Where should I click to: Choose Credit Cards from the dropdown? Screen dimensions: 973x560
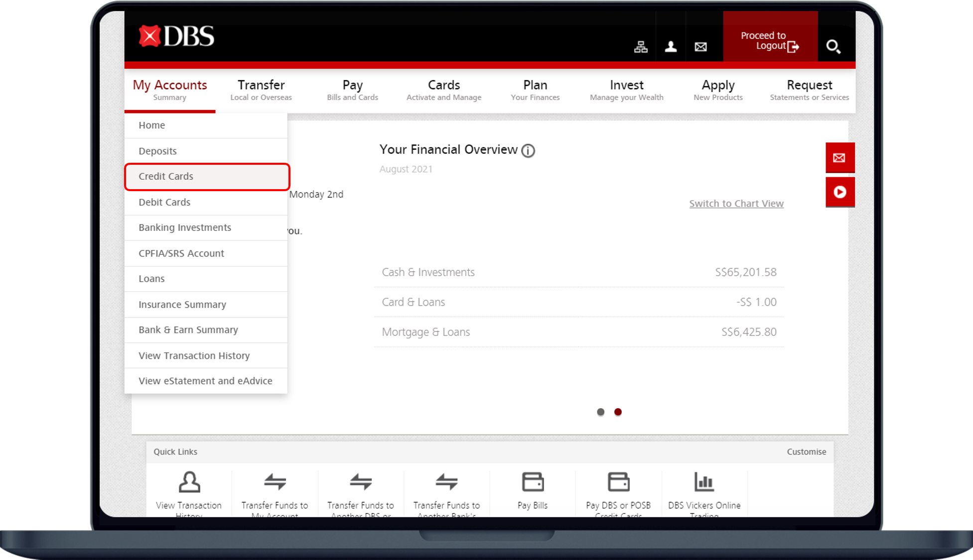coord(207,177)
